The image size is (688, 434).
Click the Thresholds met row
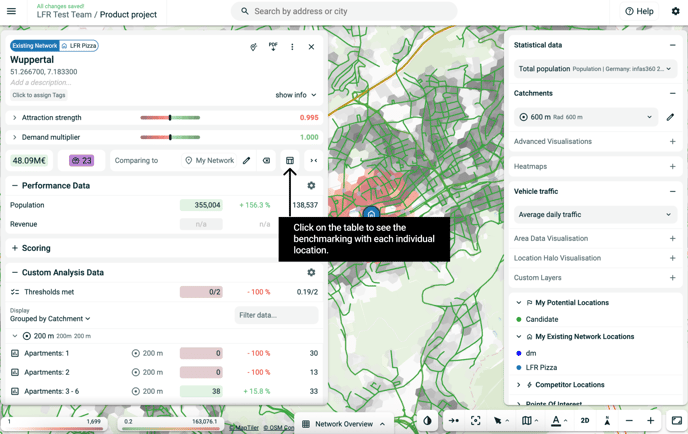tap(164, 292)
